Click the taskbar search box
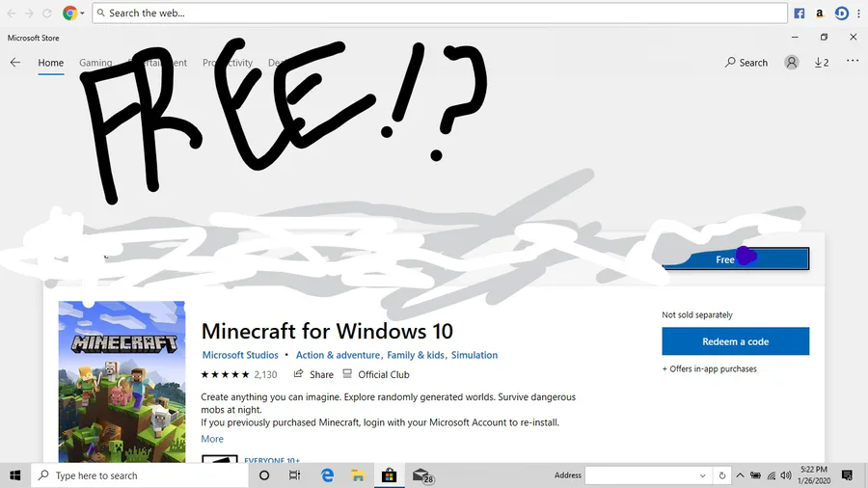The image size is (868, 488). 139,475
